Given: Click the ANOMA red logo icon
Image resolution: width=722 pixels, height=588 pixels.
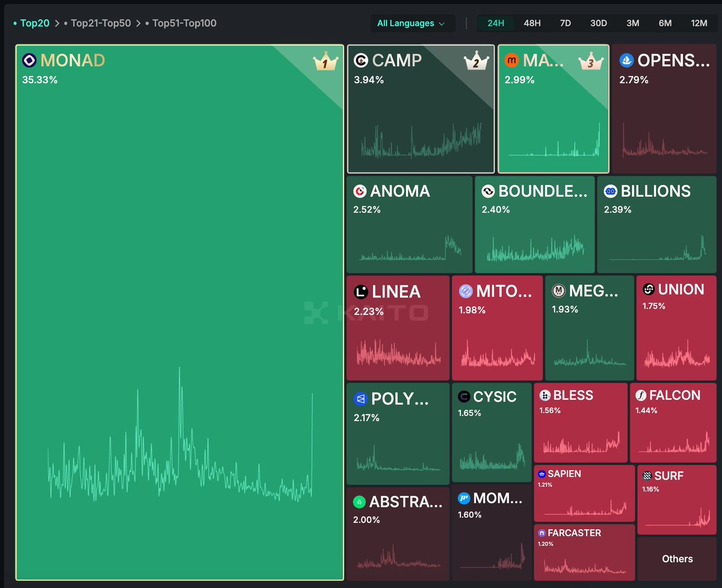Looking at the screenshot, I should [360, 191].
